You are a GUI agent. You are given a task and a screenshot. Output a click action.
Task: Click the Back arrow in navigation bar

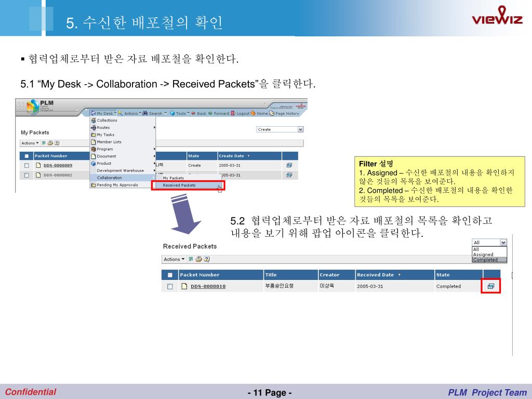click(x=199, y=113)
